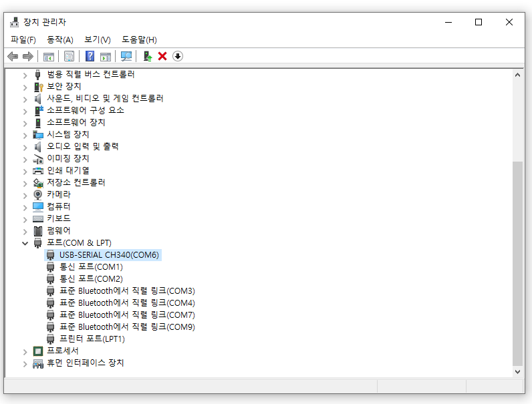
Task: Show or hide the console tree
Action: click(x=49, y=56)
